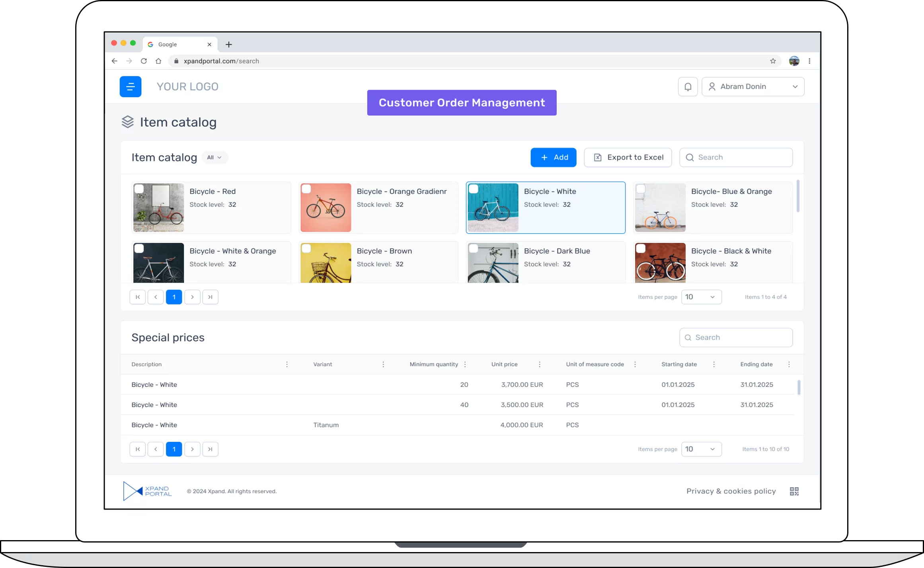Open the All filter dropdown
Screen dimensions: 924x568
214,157
